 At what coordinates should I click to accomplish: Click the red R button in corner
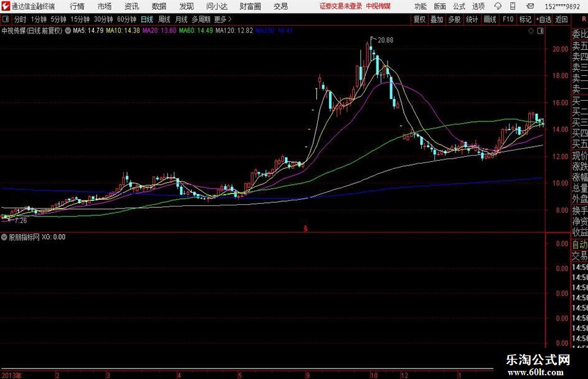pos(584,19)
